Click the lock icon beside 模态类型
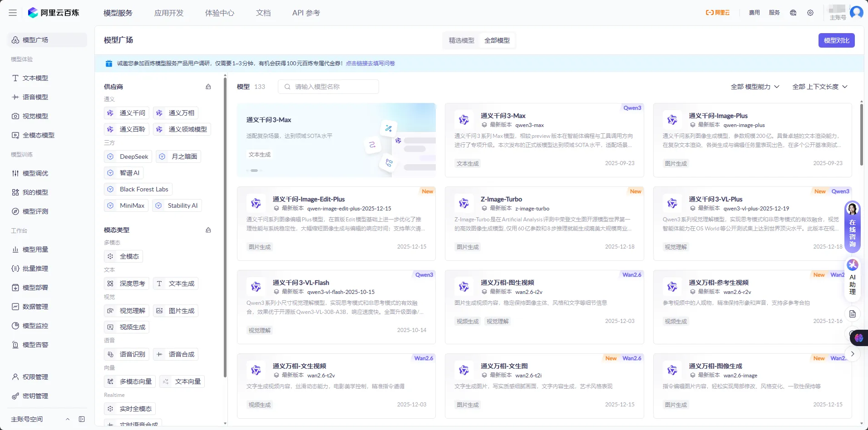This screenshot has width=868, height=430. point(208,230)
